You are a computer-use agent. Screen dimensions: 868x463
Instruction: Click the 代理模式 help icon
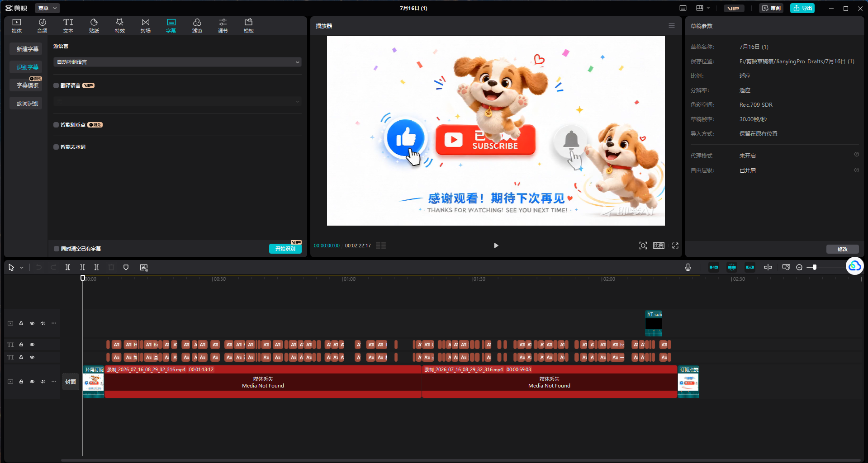(856, 155)
